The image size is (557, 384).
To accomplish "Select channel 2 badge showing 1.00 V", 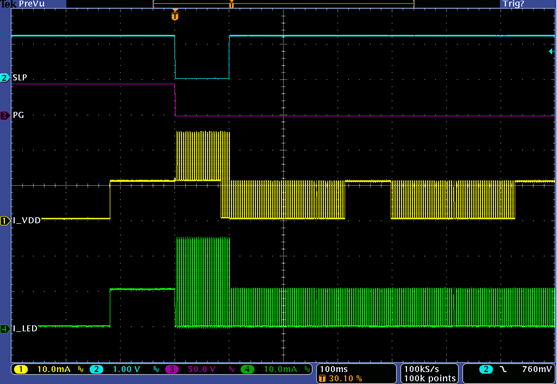I will tap(96, 369).
